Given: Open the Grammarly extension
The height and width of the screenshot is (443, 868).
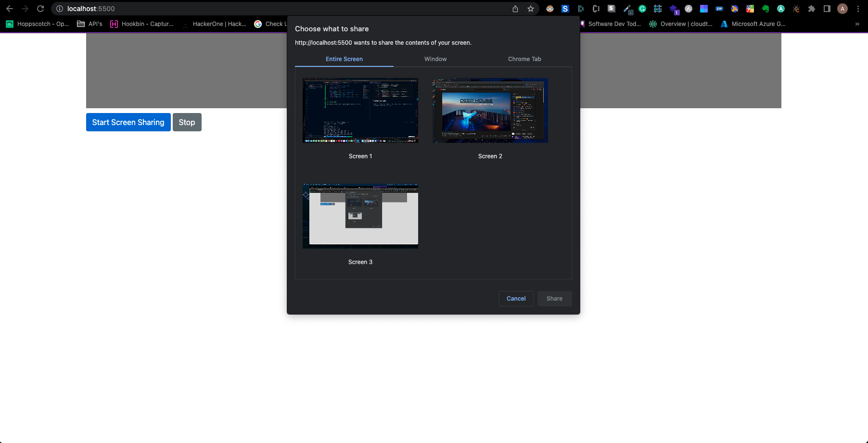Looking at the screenshot, I should tap(642, 9).
